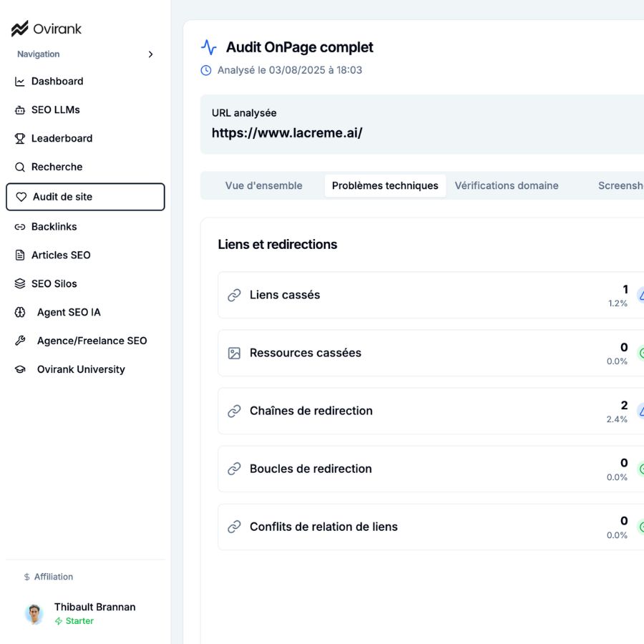Click the Ressources cassées image icon

coord(234,353)
